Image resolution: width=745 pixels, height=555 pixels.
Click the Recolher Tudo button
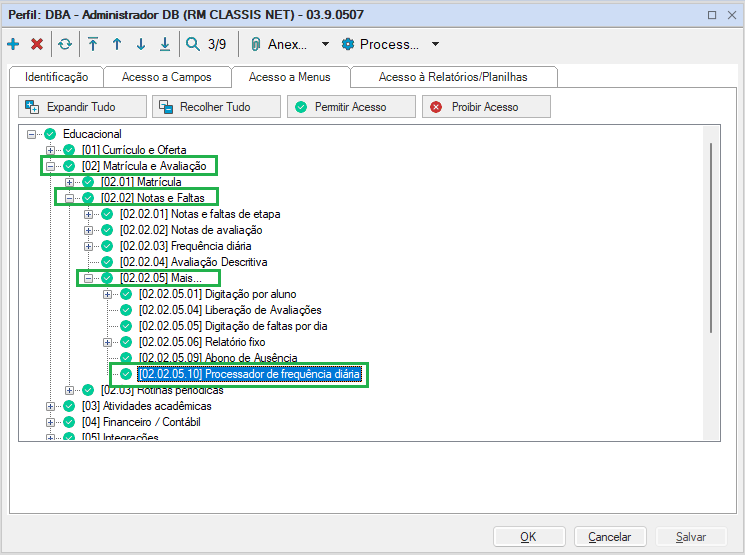[x=216, y=106]
